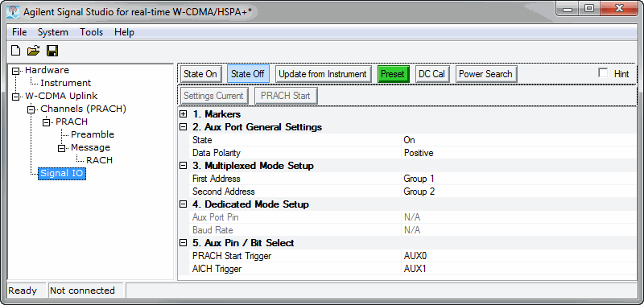Click the First Address label
The width and height of the screenshot is (644, 305).
pyautogui.click(x=216, y=179)
